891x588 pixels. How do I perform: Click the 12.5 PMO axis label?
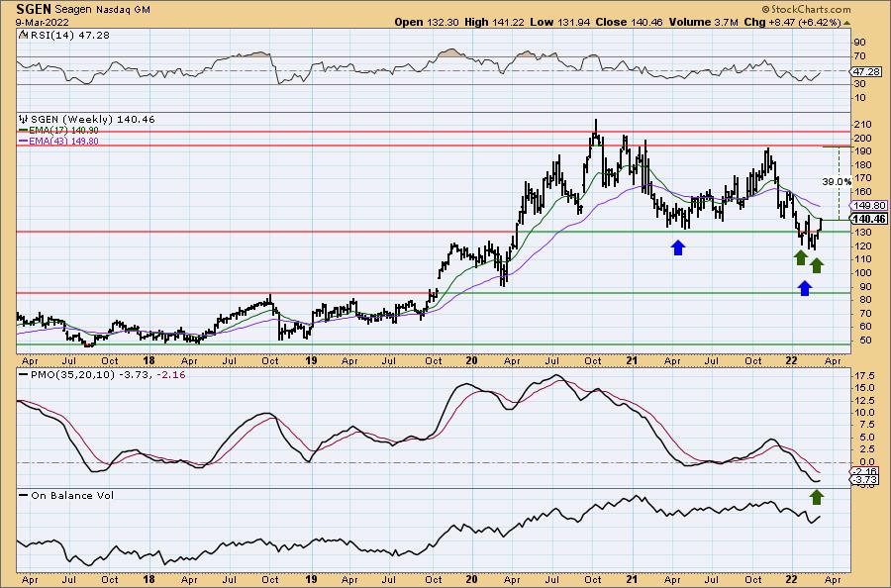[x=863, y=401]
